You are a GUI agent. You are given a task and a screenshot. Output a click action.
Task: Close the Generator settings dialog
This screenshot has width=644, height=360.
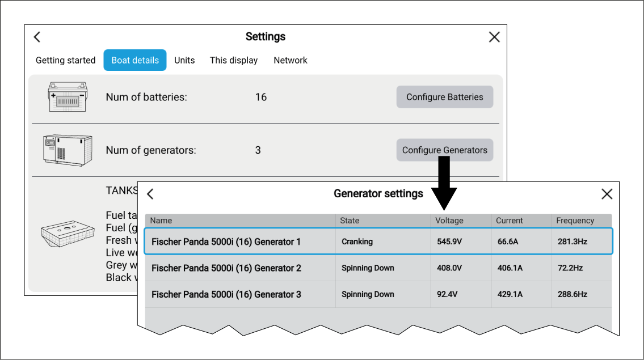(x=607, y=194)
